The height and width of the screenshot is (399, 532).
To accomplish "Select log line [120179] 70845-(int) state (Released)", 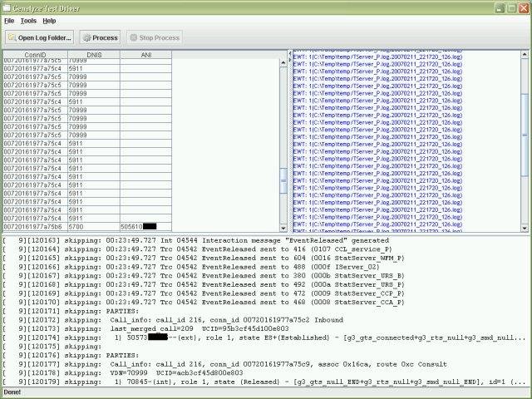I will (x=264, y=382).
